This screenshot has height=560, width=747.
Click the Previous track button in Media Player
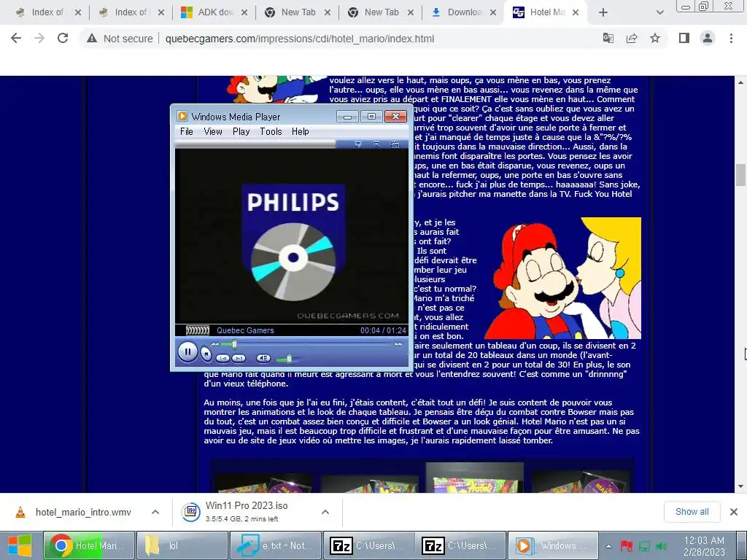tap(222, 358)
